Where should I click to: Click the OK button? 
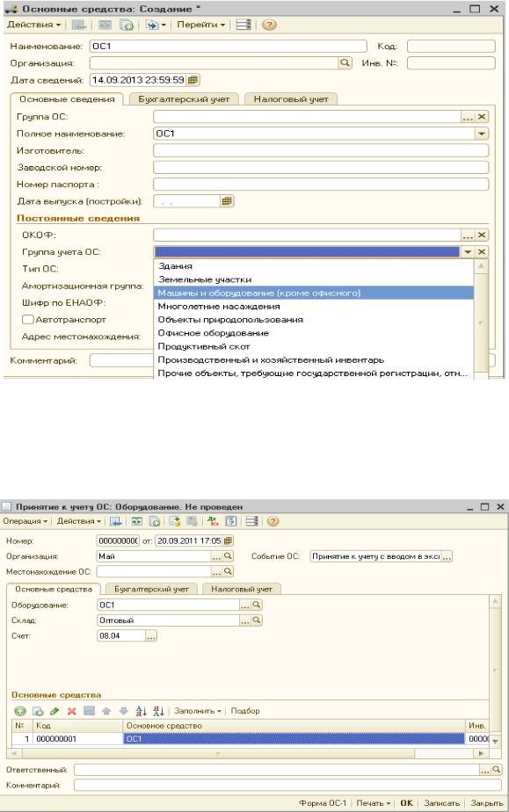(406, 803)
